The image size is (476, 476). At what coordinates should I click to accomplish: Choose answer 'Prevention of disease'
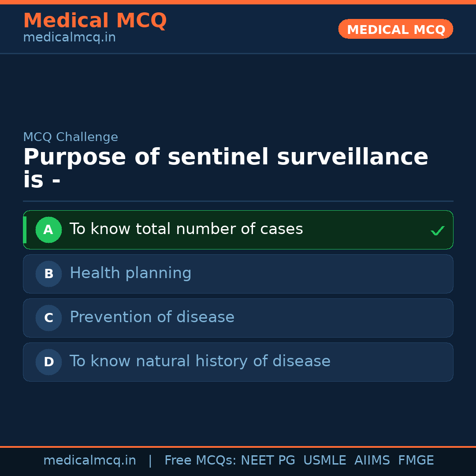(x=152, y=317)
